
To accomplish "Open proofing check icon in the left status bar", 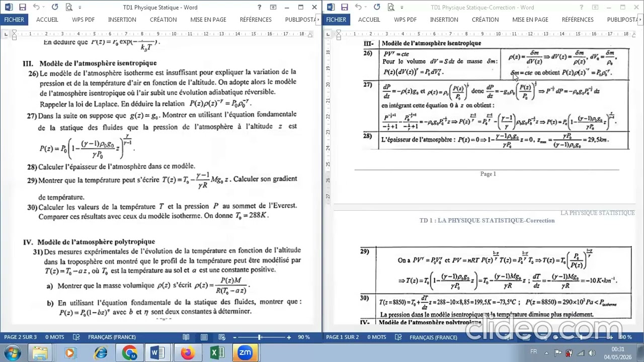I will click(76, 337).
